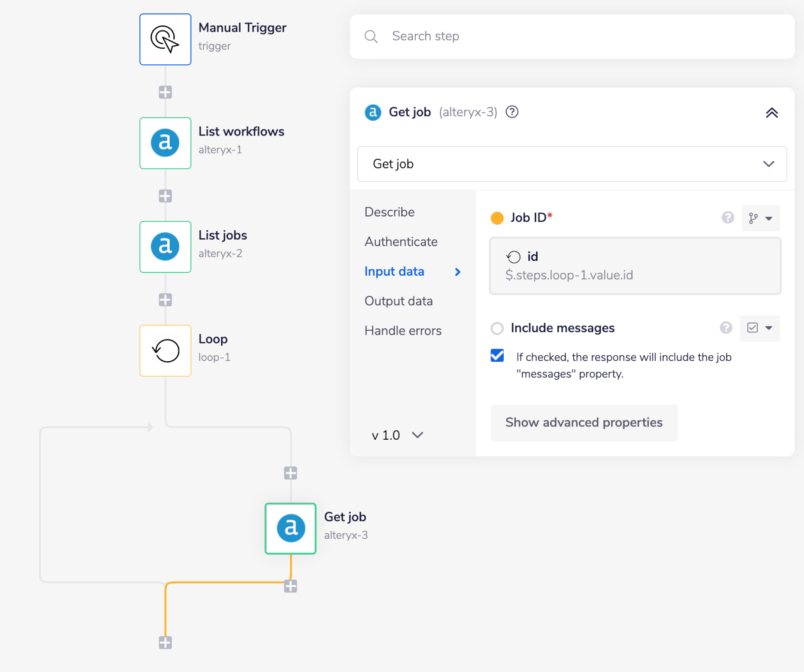Image resolution: width=804 pixels, height=672 pixels.
Task: Open the Loop loop-1 step icon
Action: 165,350
